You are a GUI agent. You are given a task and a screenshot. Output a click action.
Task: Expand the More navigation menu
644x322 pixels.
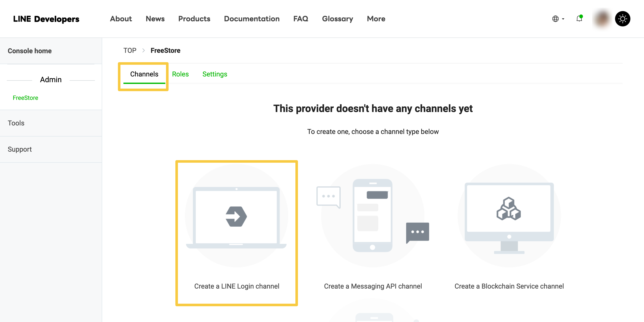[376, 19]
